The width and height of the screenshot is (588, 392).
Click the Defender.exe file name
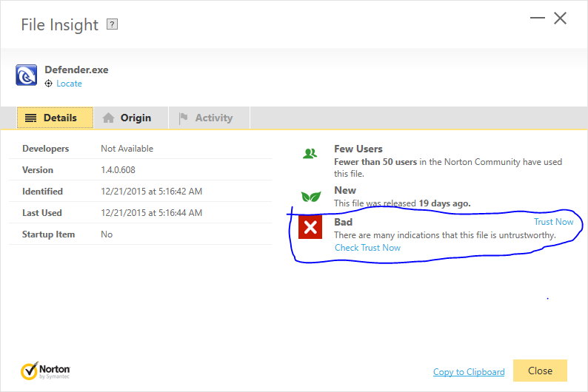76,70
